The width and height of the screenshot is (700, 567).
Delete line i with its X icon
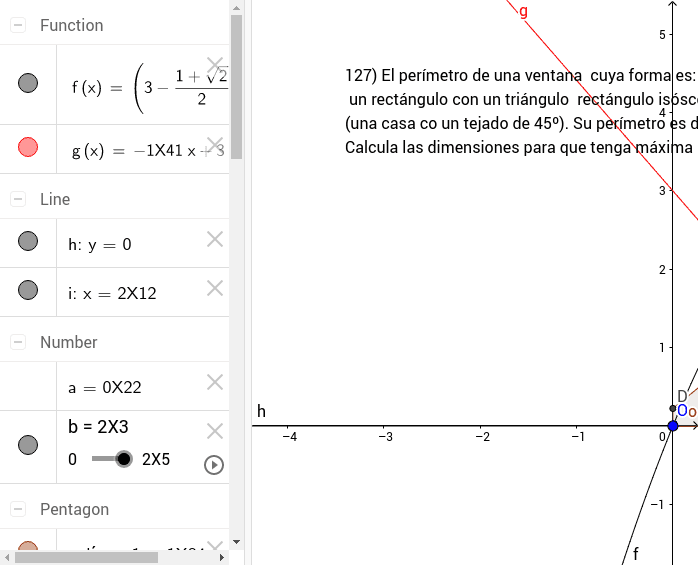(x=215, y=288)
